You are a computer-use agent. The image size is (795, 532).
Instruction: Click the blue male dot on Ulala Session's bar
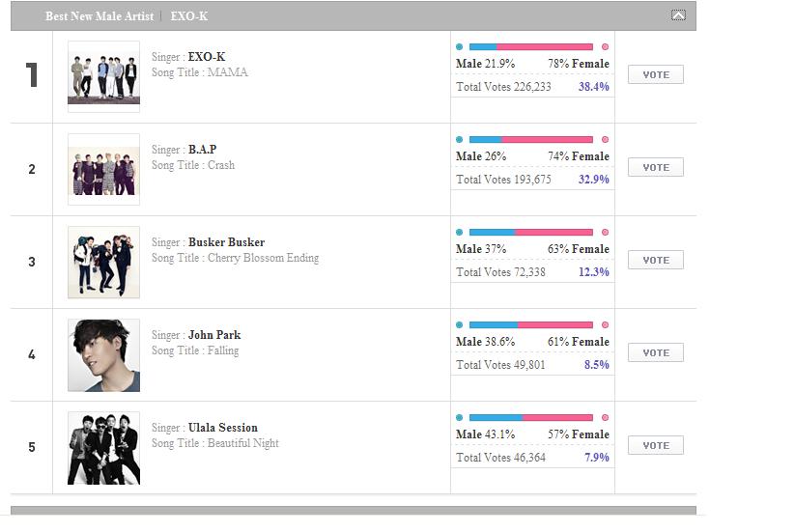coord(460,417)
